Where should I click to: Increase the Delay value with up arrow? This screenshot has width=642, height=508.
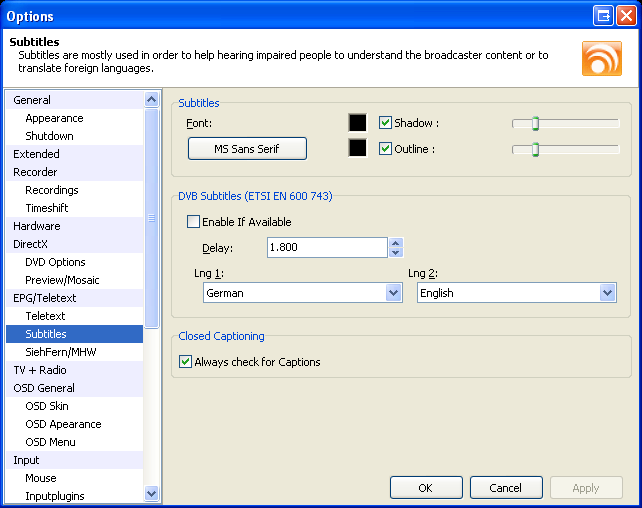[x=396, y=242]
